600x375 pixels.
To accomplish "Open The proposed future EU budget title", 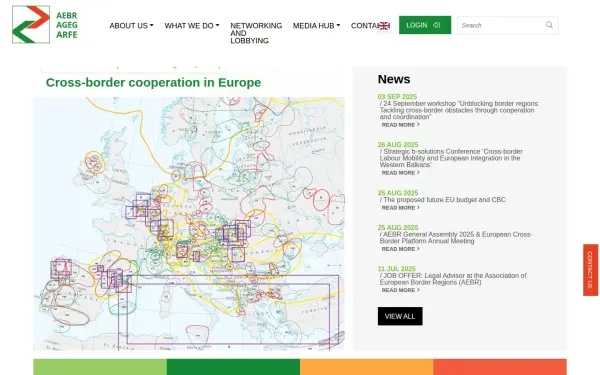I will pos(443,200).
